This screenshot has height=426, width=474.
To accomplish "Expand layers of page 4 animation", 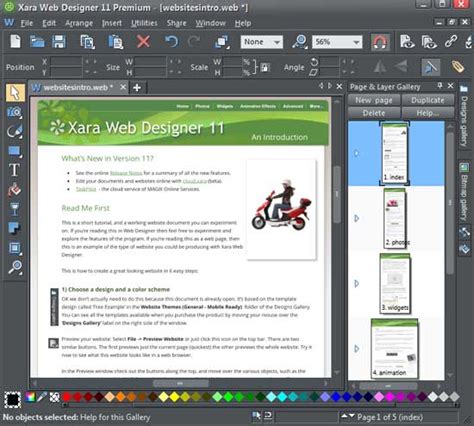I will [x=356, y=349].
